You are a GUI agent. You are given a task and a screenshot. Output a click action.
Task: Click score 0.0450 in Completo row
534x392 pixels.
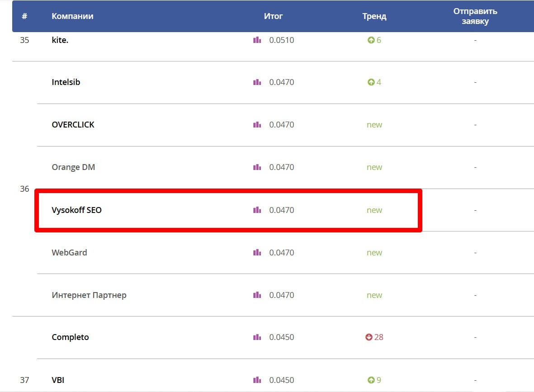coord(282,337)
